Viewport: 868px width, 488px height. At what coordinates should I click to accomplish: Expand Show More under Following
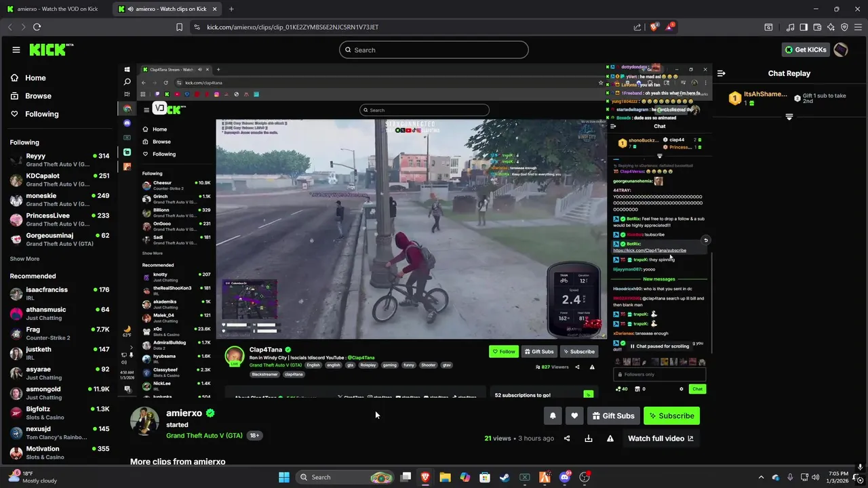[24, 259]
